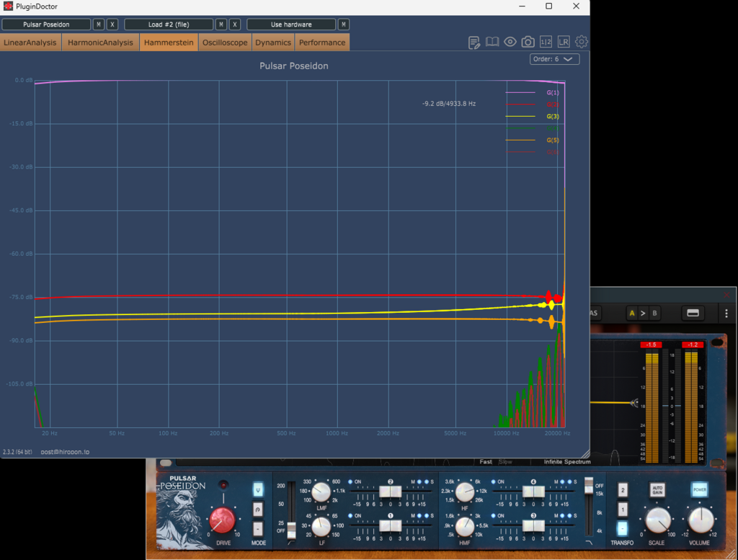This screenshot has width=738, height=560.
Task: Toggle AUTO GAIN on Poseidon
Action: pos(657,490)
